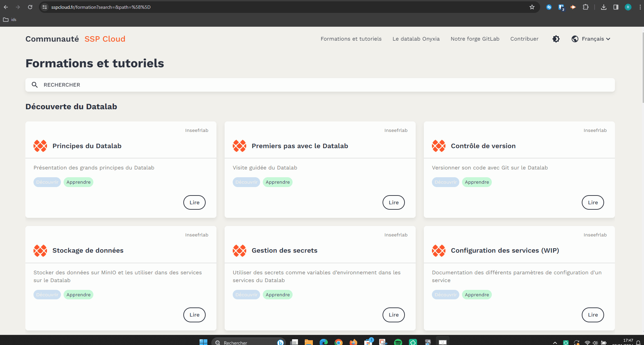Go forward with the browser forward arrow

[18, 7]
